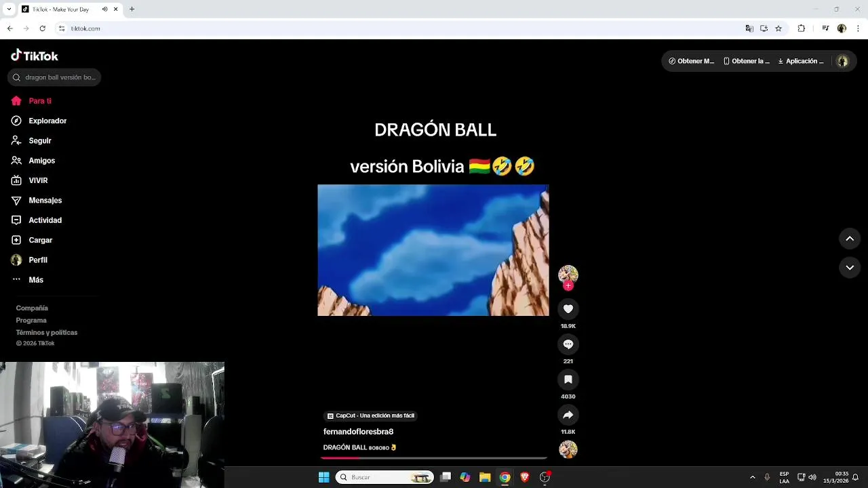This screenshot has width=868, height=488.
Task: Bookmark the video (4030 saves)
Action: coord(568,380)
